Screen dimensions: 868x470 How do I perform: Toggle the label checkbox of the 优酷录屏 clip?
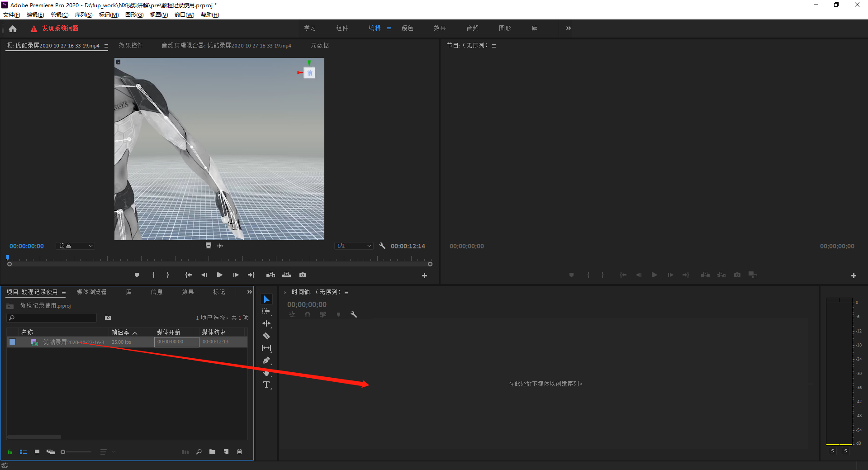(13, 342)
